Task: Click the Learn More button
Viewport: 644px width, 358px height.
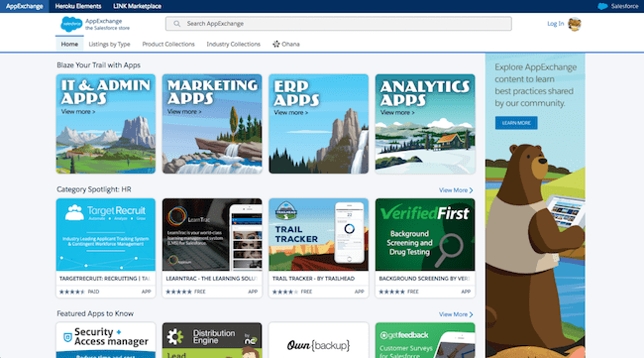Action: tap(516, 123)
